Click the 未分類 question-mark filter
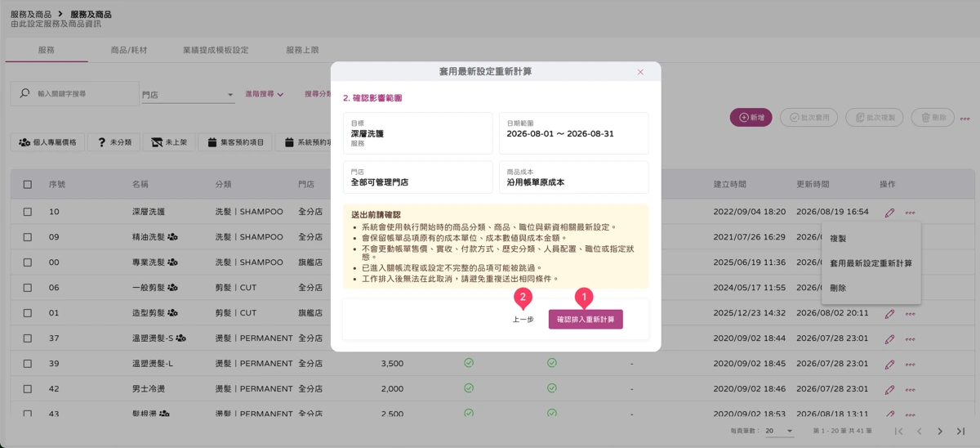This screenshot has height=448, width=980. pos(114,142)
